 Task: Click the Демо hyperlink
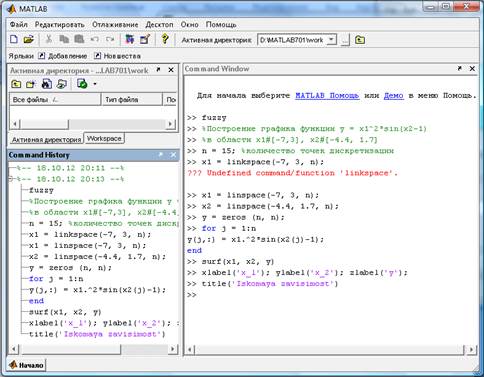coord(393,96)
